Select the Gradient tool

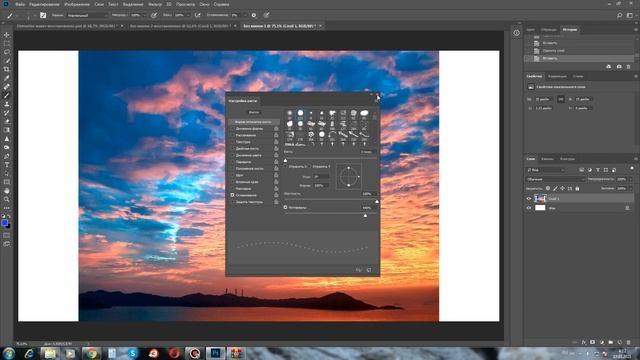tap(7, 130)
